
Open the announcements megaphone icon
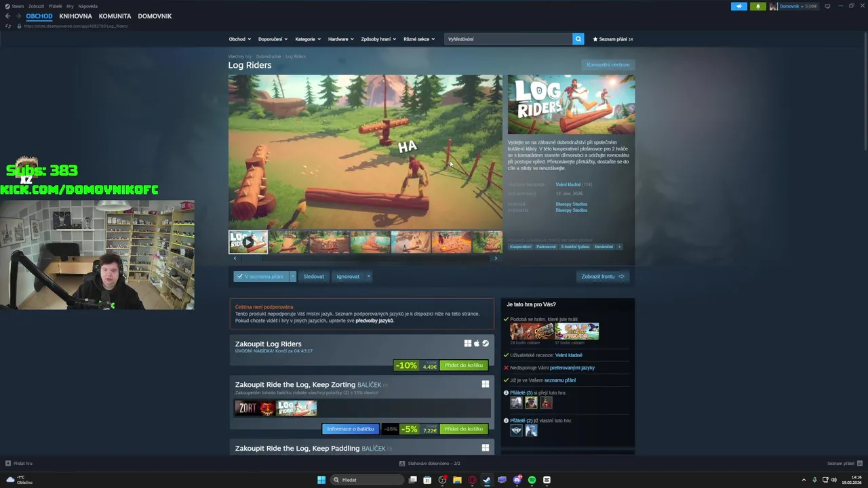click(x=739, y=6)
